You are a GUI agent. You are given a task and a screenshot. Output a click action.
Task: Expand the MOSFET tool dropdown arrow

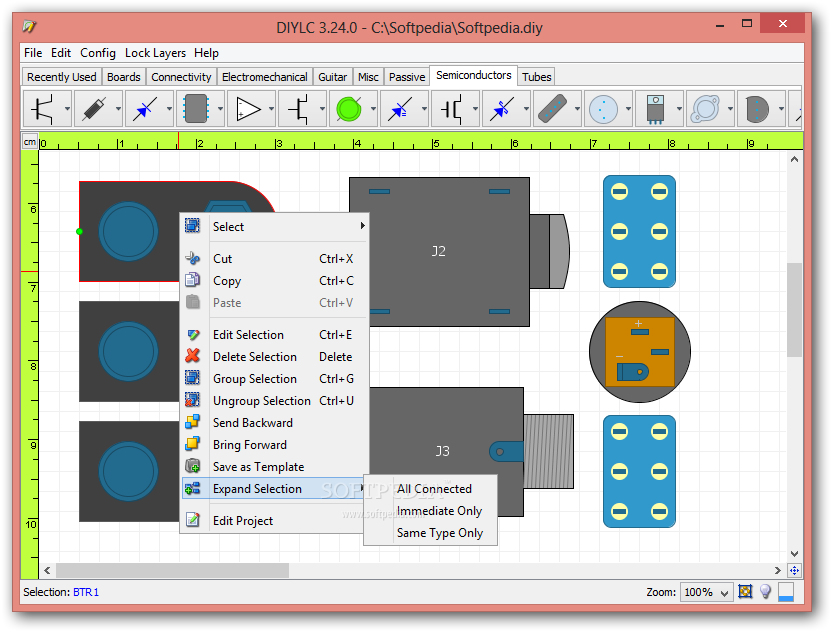(x=475, y=109)
